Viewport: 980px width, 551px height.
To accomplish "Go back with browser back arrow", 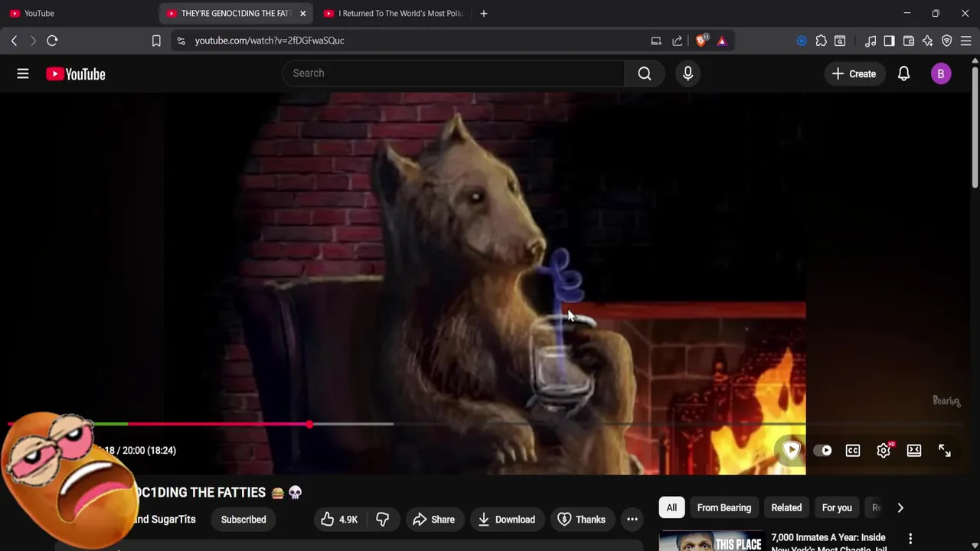I will [x=14, y=41].
